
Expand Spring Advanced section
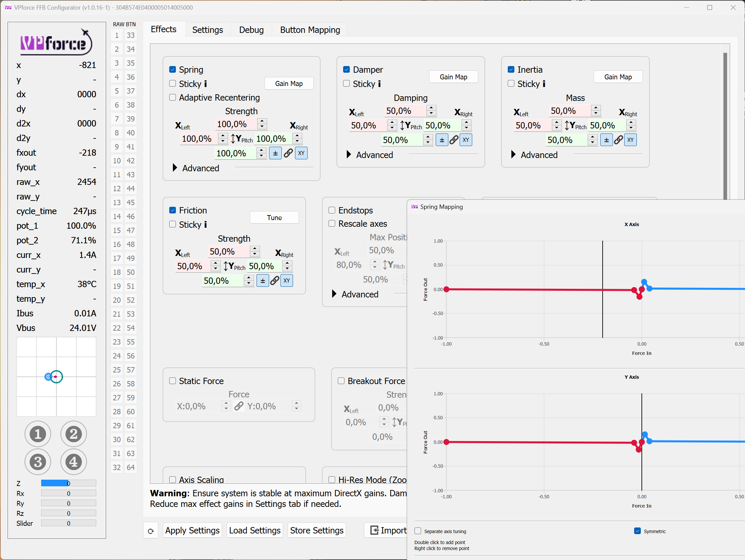click(175, 168)
